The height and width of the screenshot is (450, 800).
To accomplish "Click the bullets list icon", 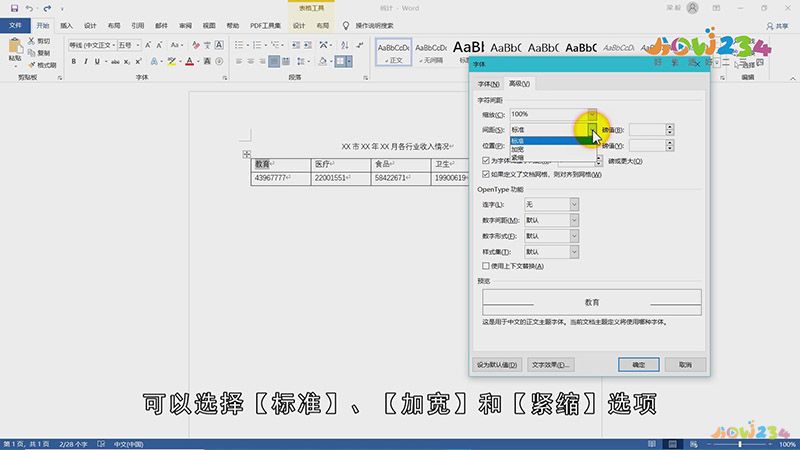I will pos(239,45).
